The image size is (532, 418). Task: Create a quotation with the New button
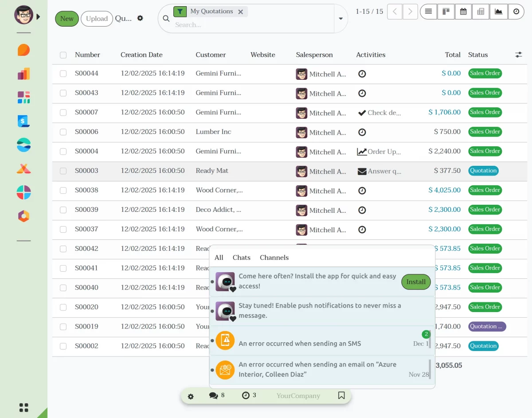(66, 19)
